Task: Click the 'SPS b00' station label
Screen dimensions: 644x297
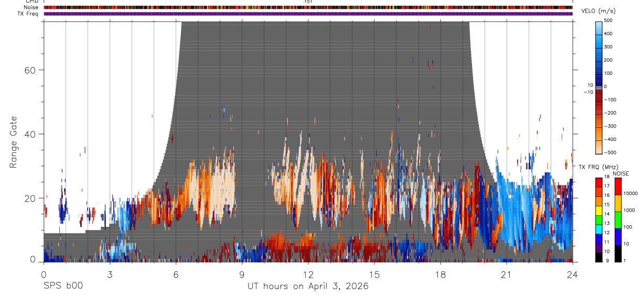Action: (63, 286)
